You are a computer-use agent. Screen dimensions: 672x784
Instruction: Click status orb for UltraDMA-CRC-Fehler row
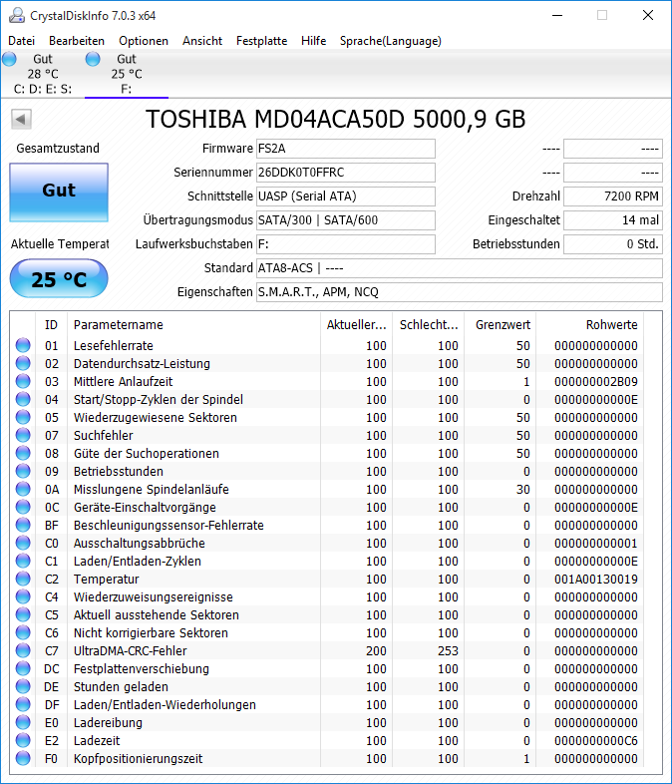(x=23, y=651)
